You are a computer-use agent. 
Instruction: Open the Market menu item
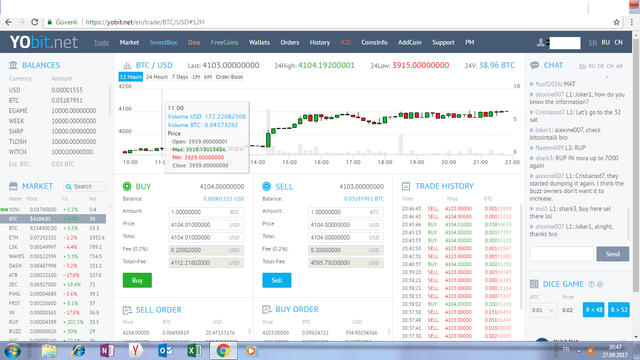point(129,42)
